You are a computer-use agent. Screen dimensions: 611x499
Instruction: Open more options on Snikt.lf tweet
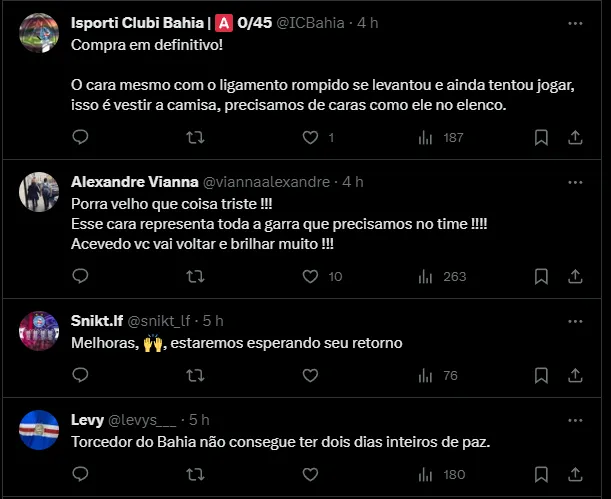click(575, 321)
